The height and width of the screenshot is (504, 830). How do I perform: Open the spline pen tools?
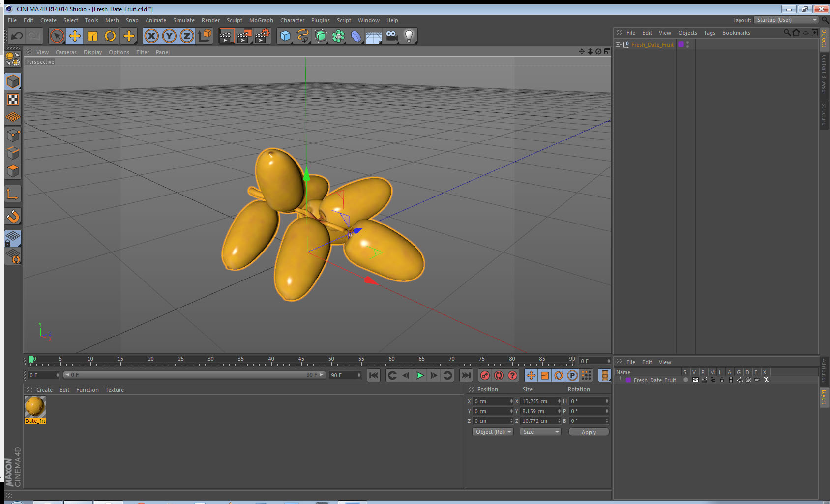pos(303,36)
